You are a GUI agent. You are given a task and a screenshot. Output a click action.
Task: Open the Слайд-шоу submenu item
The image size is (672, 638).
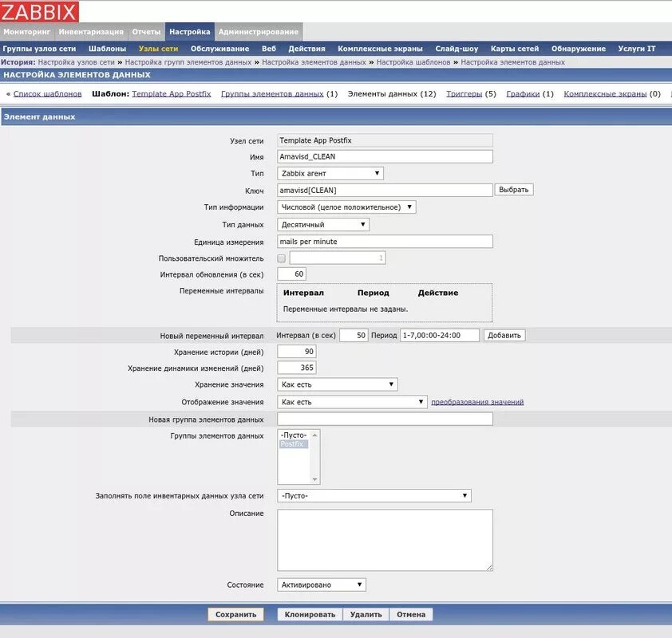point(457,49)
